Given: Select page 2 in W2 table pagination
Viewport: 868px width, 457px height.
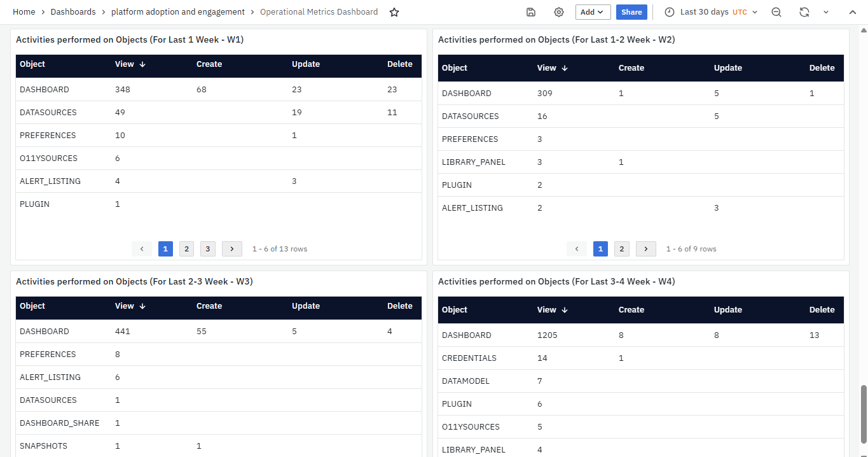Looking at the screenshot, I should [x=621, y=249].
